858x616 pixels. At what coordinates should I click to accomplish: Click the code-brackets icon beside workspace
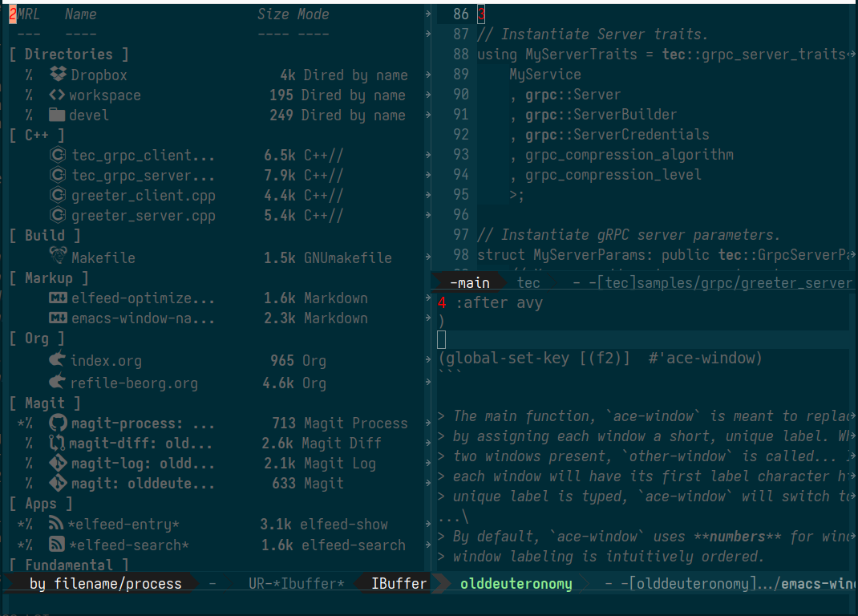(57, 95)
